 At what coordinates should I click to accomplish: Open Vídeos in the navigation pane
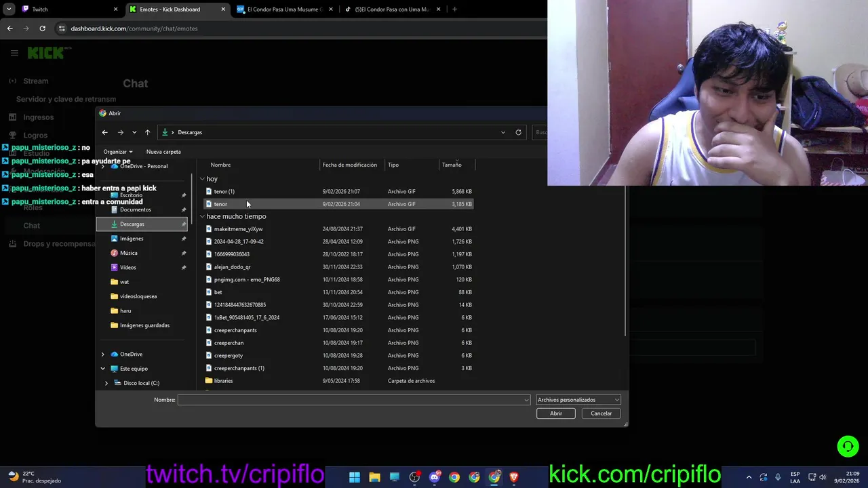click(x=127, y=268)
